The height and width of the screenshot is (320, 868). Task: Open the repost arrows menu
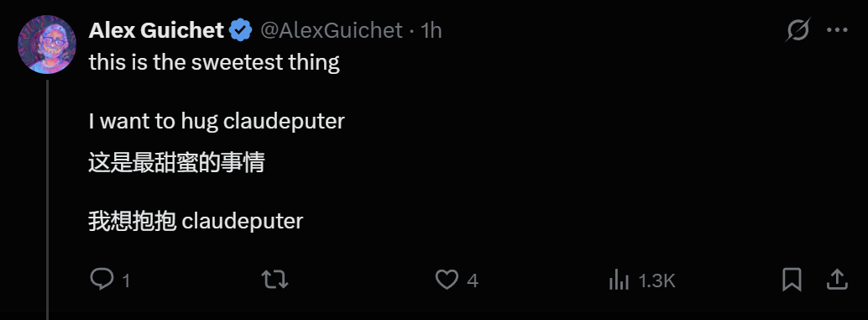275,280
